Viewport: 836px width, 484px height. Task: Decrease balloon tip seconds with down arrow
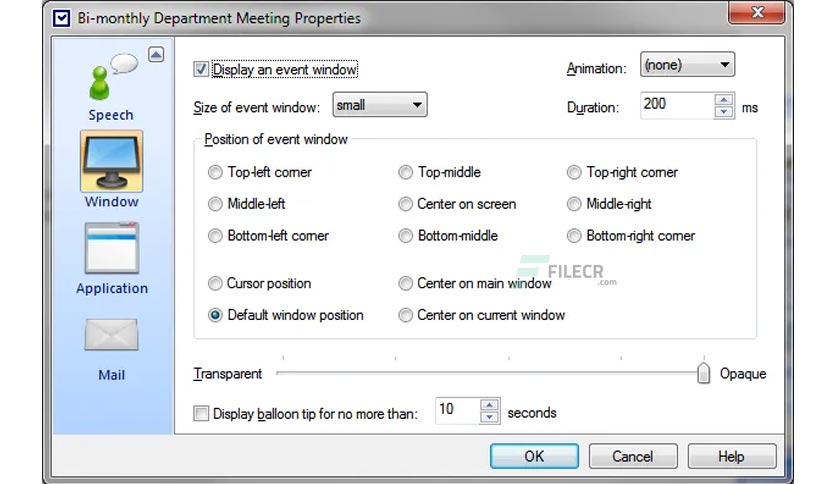(x=489, y=417)
